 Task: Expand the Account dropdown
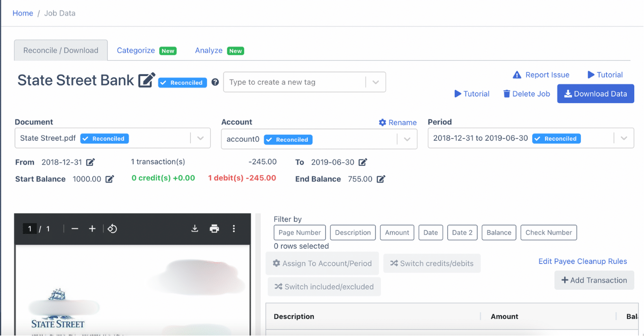pos(407,139)
